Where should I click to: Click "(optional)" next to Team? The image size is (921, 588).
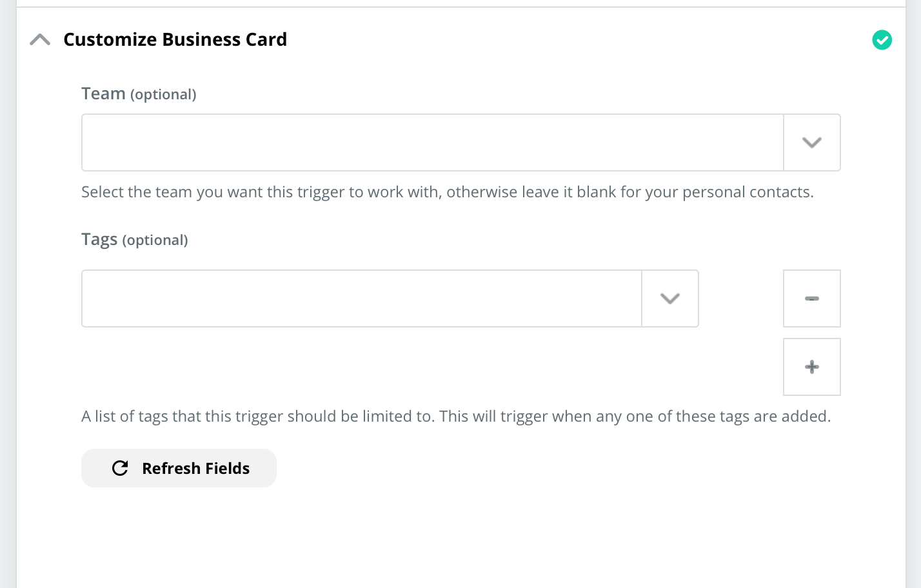coord(163,95)
